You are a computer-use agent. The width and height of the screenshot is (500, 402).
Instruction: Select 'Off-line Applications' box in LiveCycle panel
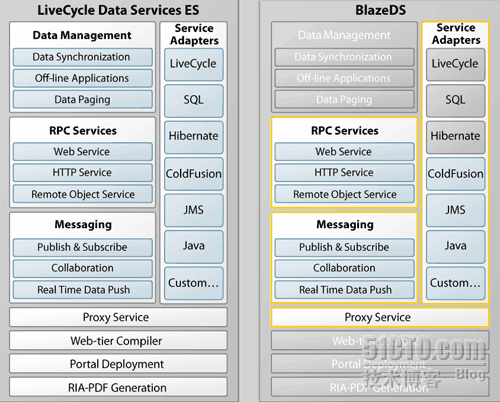pos(83,78)
